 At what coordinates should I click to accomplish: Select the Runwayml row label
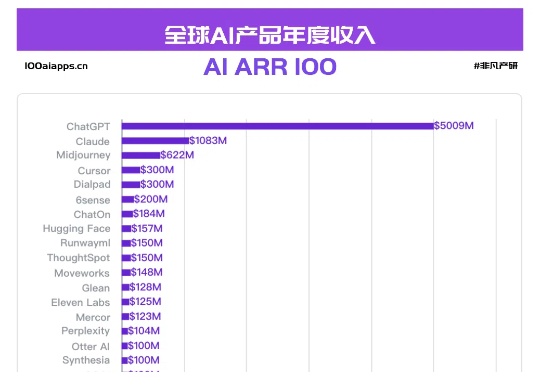point(85,243)
